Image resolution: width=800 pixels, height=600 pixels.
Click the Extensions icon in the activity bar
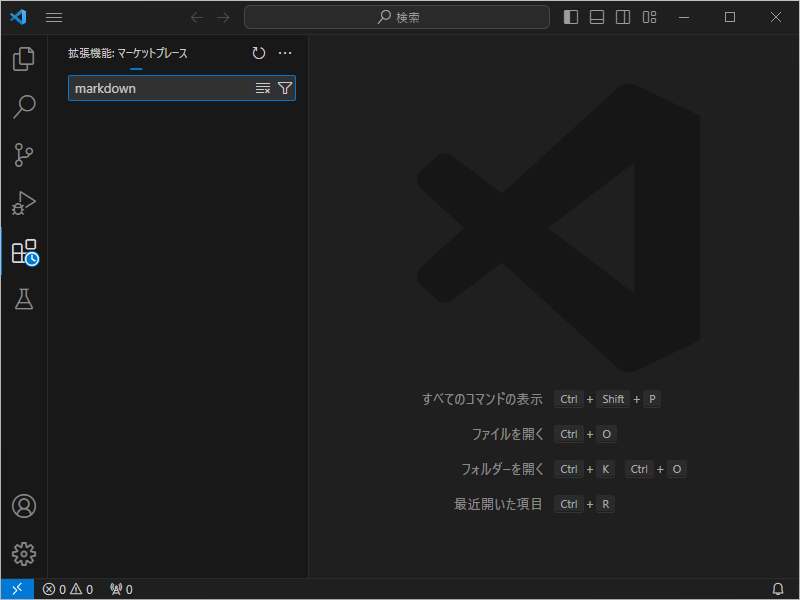(x=23, y=252)
